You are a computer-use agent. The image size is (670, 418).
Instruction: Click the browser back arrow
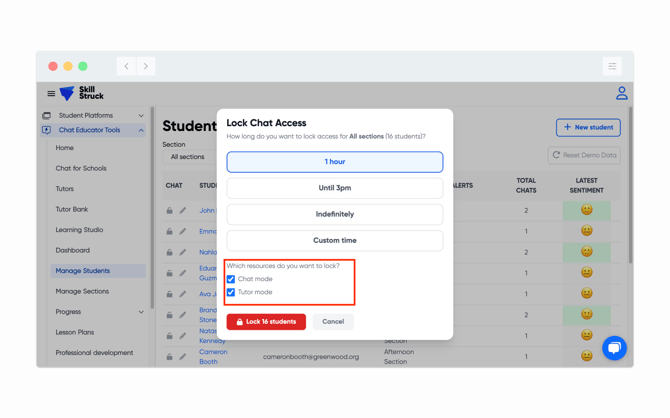126,66
